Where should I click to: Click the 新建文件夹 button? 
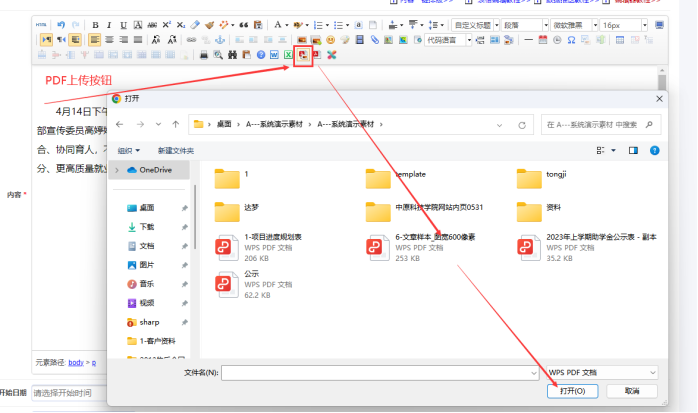[178, 150]
